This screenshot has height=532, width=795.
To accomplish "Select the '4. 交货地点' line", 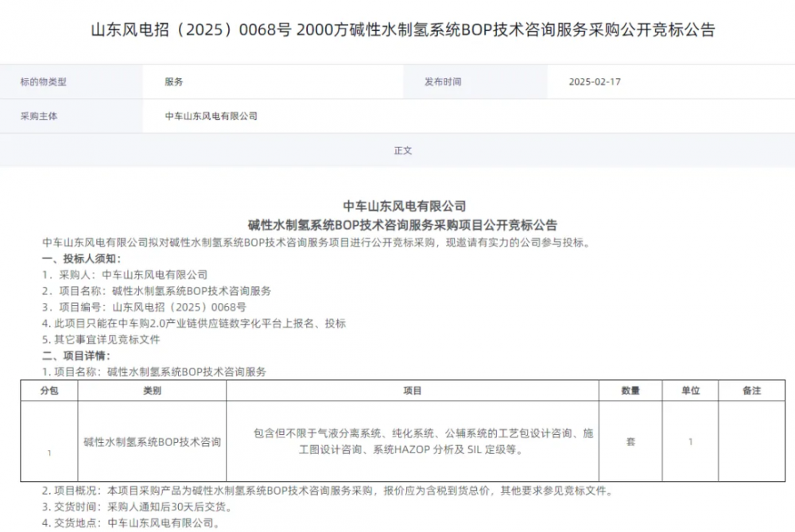I will pos(131,523).
